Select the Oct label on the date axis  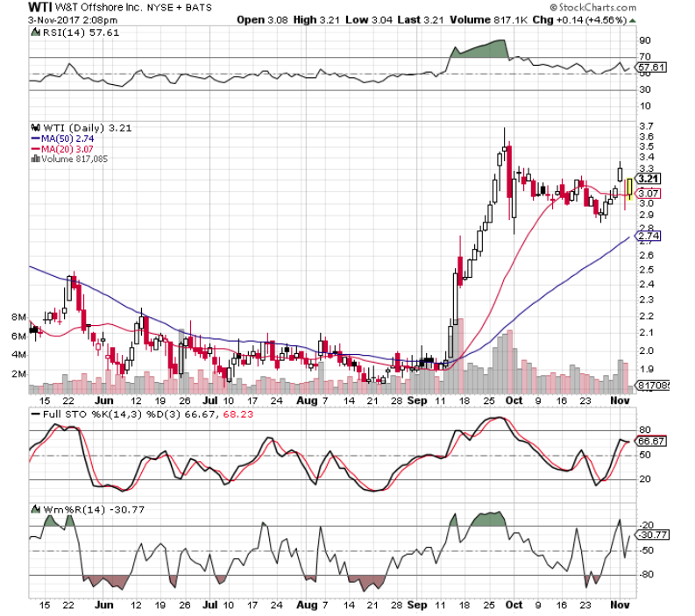(x=514, y=604)
